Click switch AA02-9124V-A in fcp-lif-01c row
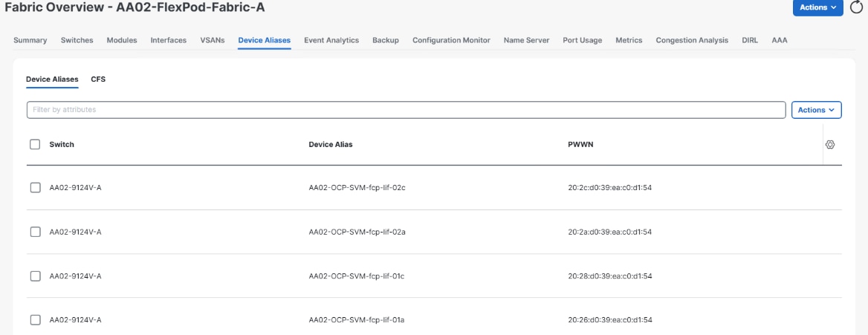 point(75,276)
